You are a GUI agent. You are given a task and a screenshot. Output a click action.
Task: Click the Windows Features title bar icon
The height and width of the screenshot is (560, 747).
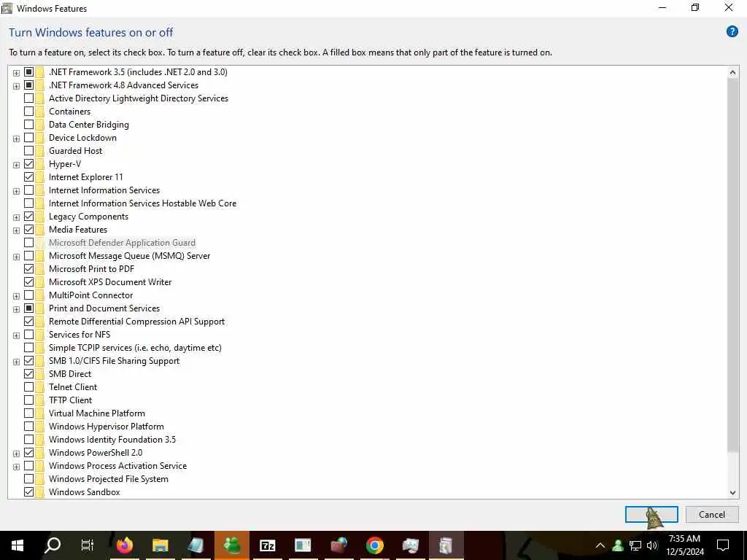coord(7,8)
